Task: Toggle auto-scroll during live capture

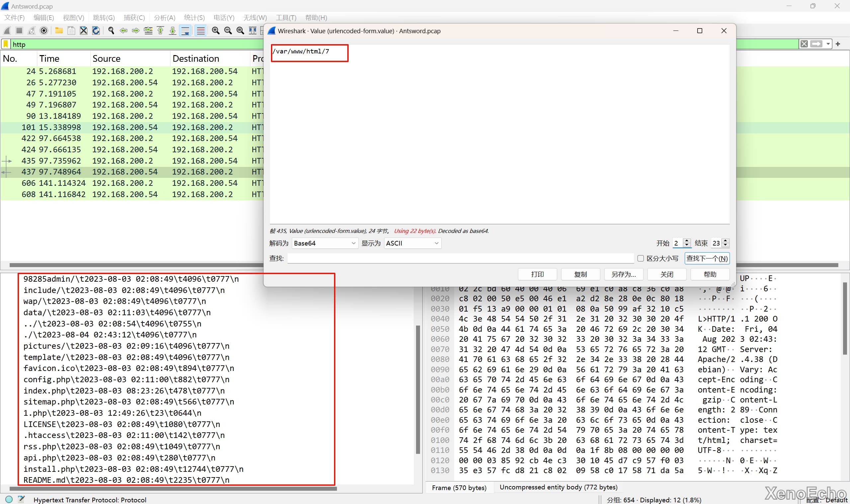Action: coord(186,31)
